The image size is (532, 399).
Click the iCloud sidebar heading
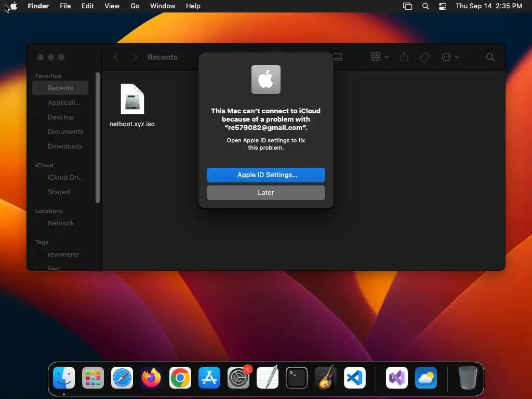pyautogui.click(x=44, y=165)
